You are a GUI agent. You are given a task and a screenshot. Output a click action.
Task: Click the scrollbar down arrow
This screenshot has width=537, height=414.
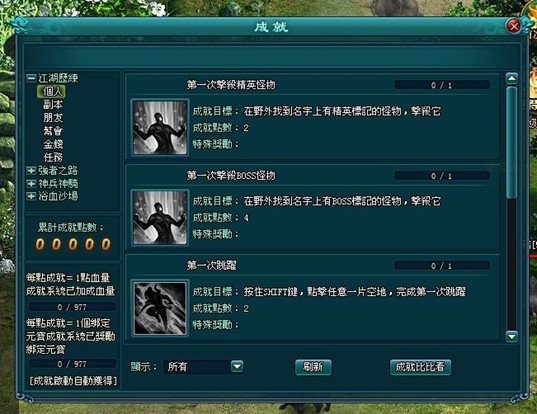coord(512,337)
